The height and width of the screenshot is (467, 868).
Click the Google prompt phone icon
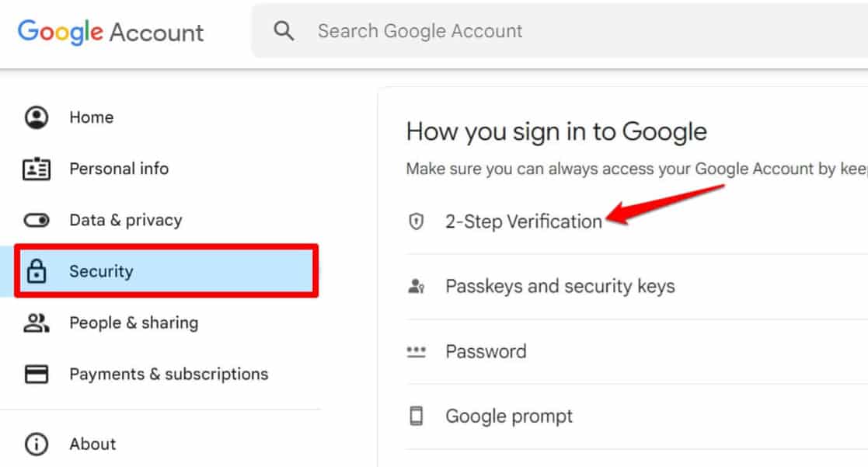click(x=417, y=415)
